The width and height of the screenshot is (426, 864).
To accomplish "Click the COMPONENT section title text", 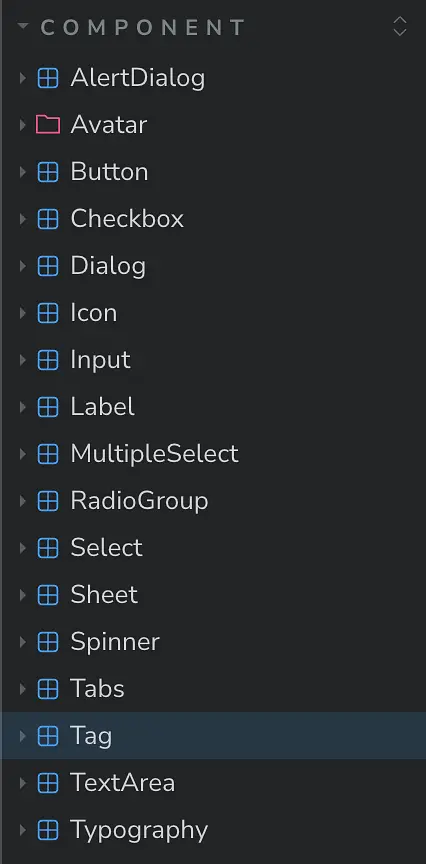I will click(143, 27).
